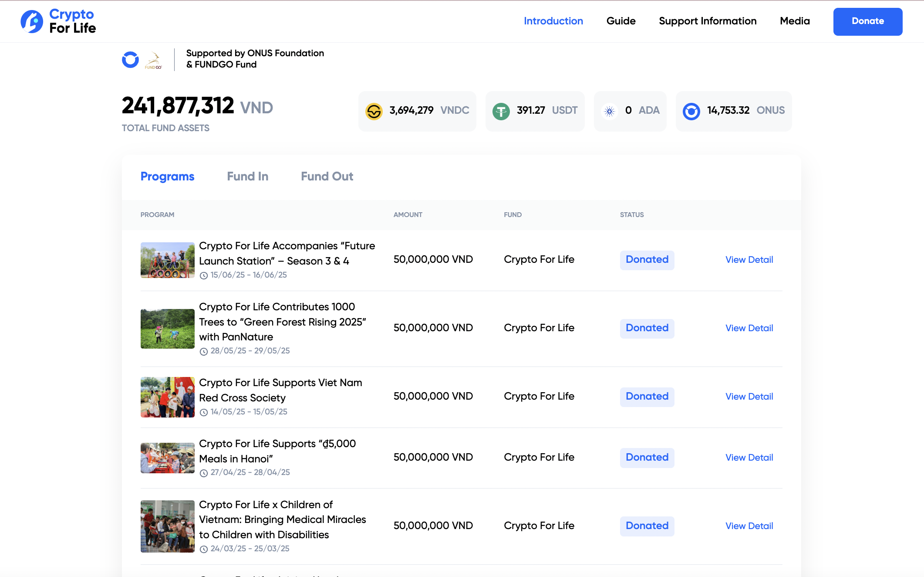Click Donated badge for Children of Vietnam row
924x577 pixels.
click(647, 526)
